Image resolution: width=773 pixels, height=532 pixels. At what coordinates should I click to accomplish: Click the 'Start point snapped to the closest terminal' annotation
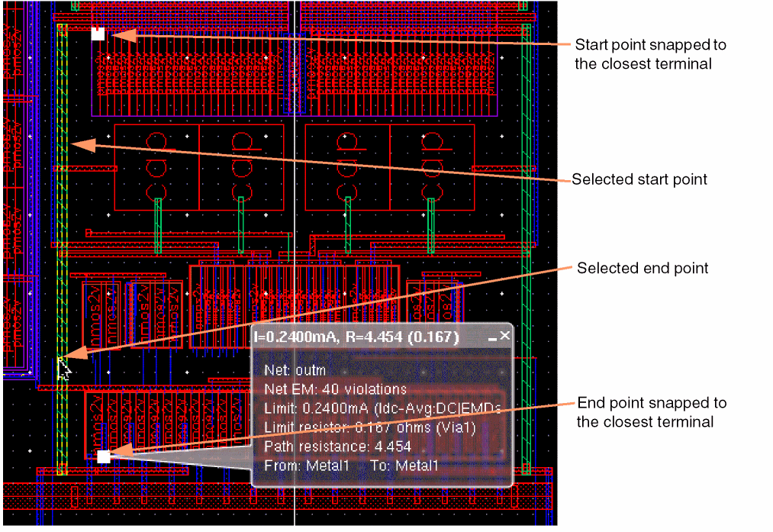point(650,54)
